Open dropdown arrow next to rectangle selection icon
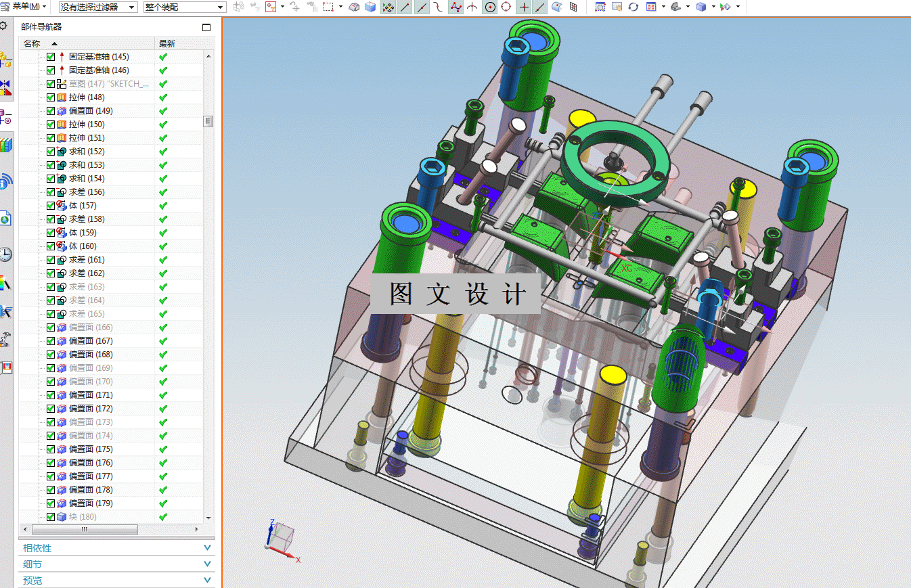The image size is (911, 588). (x=340, y=7)
